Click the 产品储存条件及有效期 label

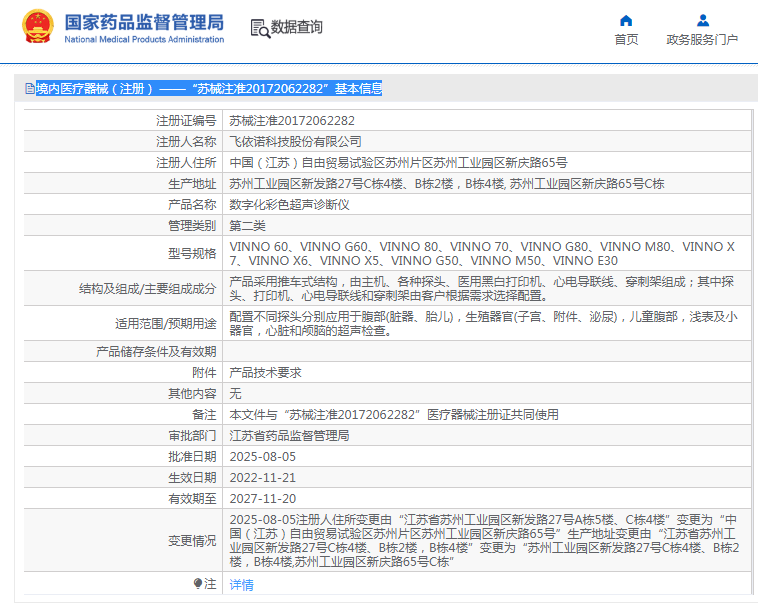coord(156,352)
